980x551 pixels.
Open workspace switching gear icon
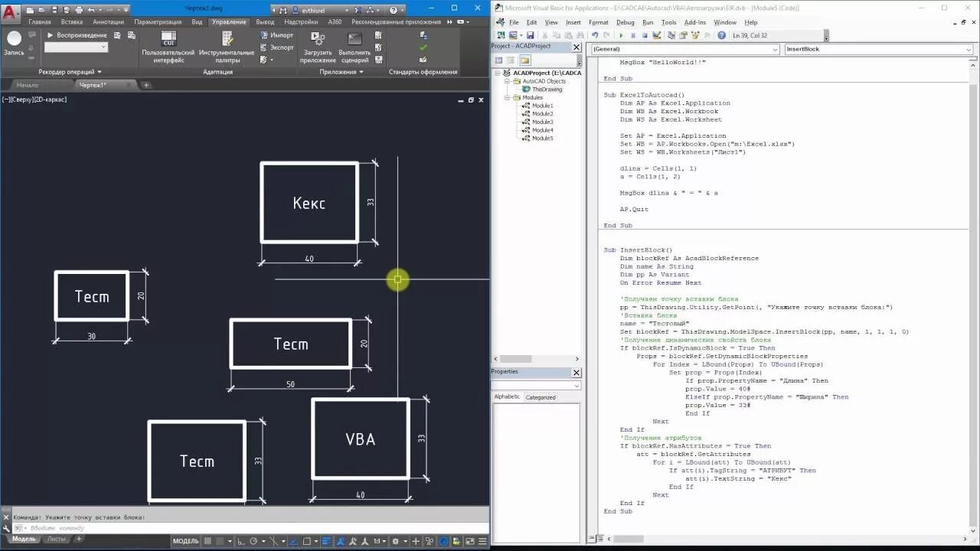(396, 541)
